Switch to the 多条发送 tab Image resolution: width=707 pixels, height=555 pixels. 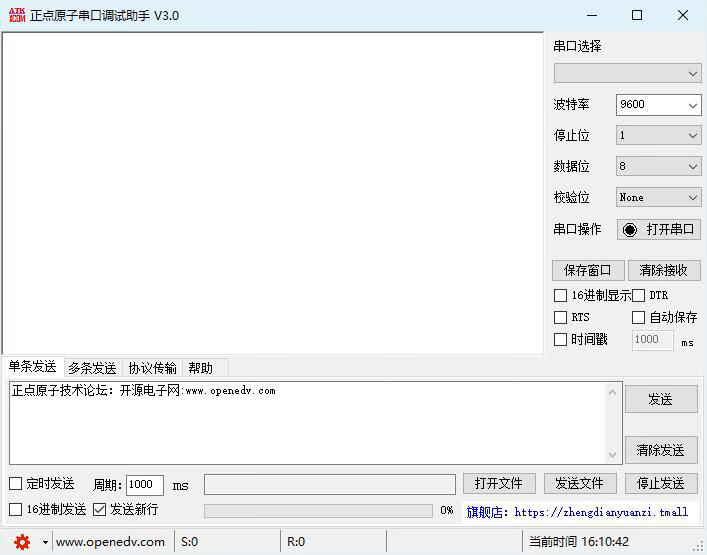click(x=92, y=368)
